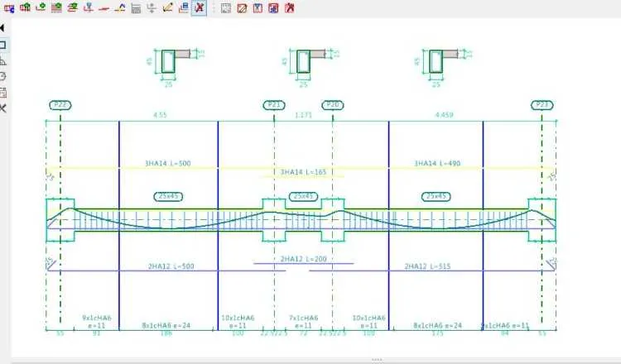Click the red frame with green tree toolbar icon

pyautogui.click(x=25, y=7)
